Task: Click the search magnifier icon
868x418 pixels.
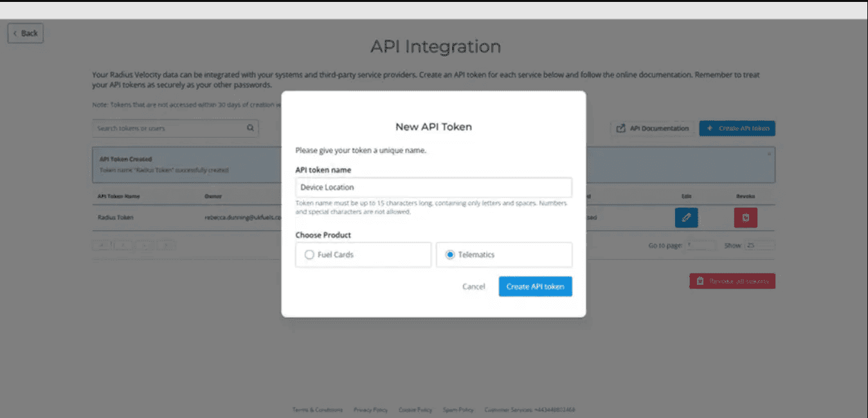Action: pyautogui.click(x=250, y=128)
